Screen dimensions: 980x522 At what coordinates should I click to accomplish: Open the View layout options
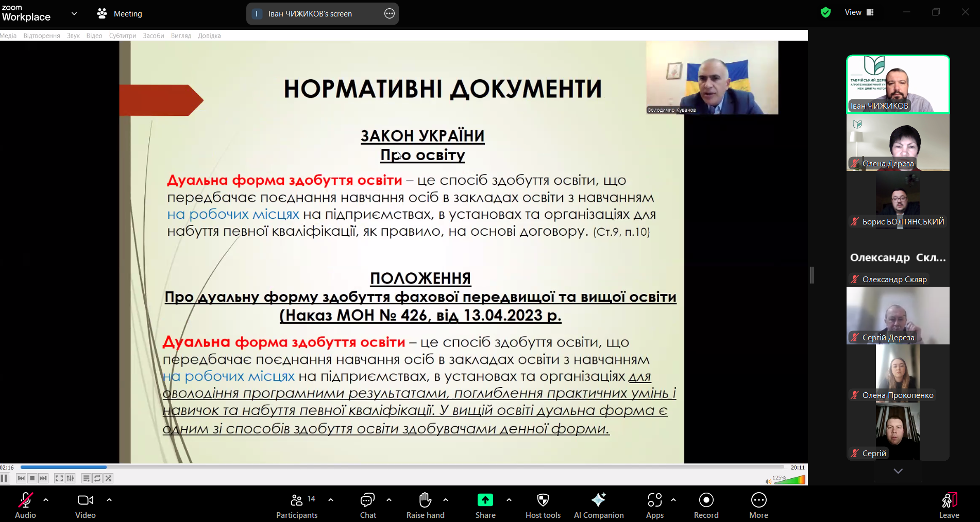[x=859, y=12]
